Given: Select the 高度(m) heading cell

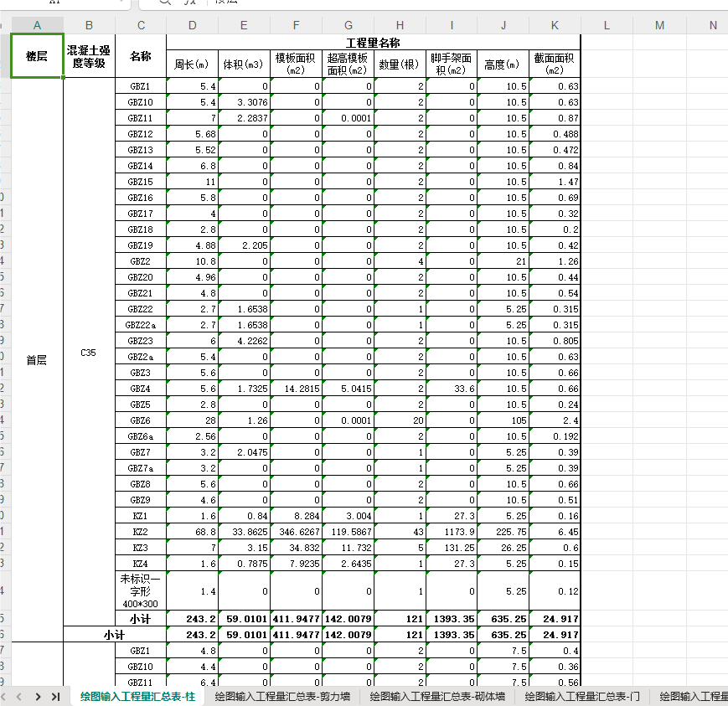Looking at the screenshot, I should (503, 64).
